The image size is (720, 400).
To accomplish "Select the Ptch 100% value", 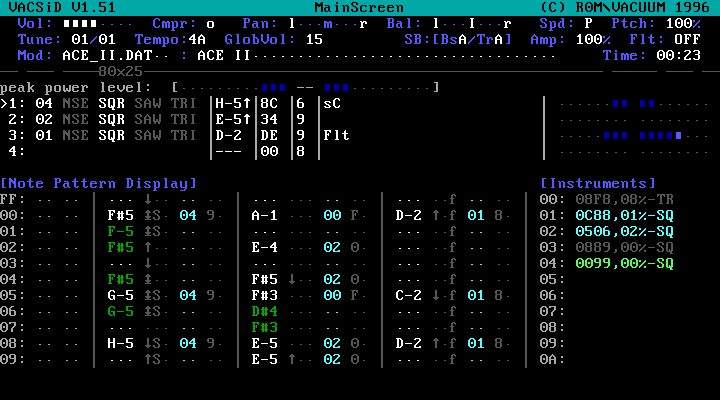I will (x=683, y=23).
